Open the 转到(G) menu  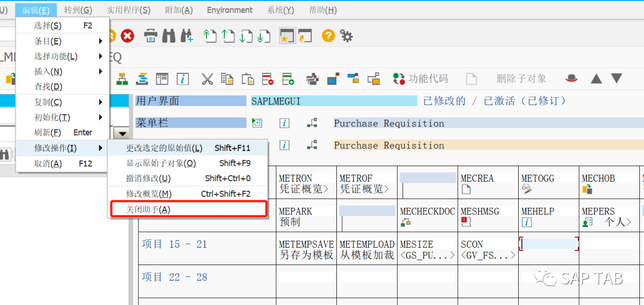(x=78, y=10)
